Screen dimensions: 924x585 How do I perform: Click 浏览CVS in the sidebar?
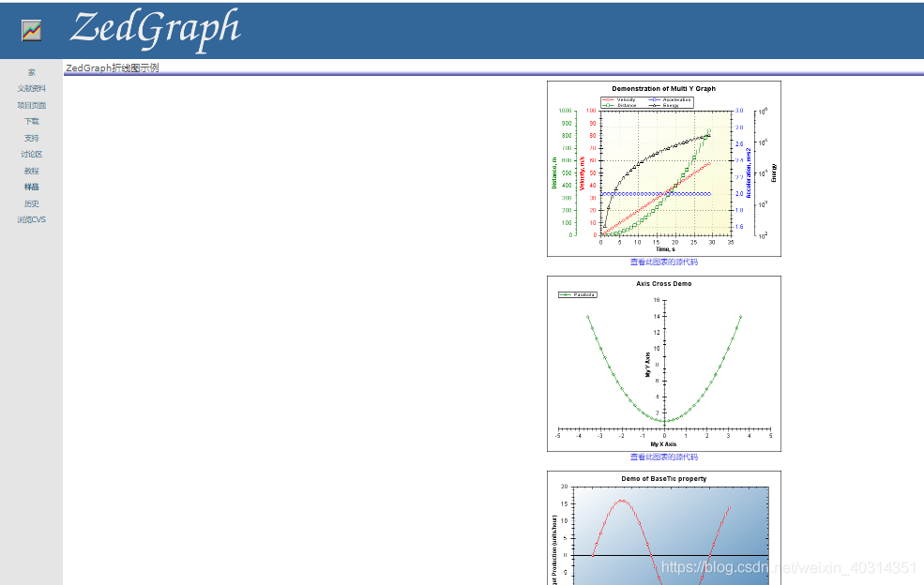pyautogui.click(x=31, y=219)
